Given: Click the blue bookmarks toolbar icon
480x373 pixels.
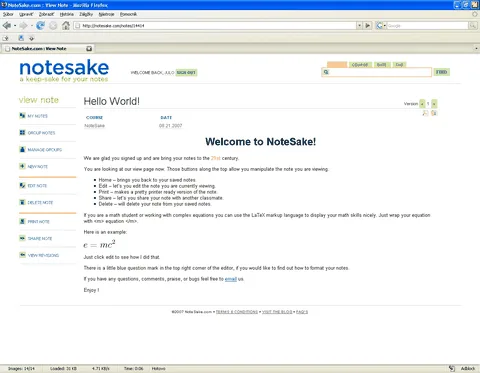Looking at the screenshot, I should [21, 38].
